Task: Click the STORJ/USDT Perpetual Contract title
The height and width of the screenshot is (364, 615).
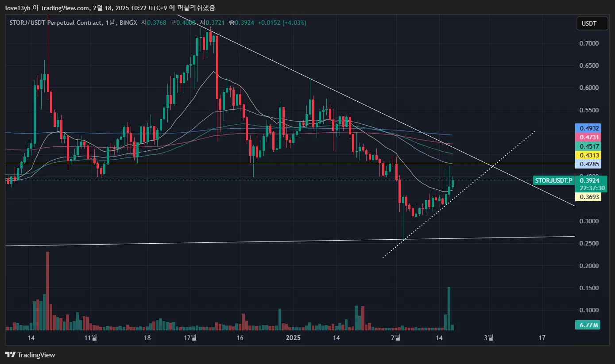Action: pos(55,23)
